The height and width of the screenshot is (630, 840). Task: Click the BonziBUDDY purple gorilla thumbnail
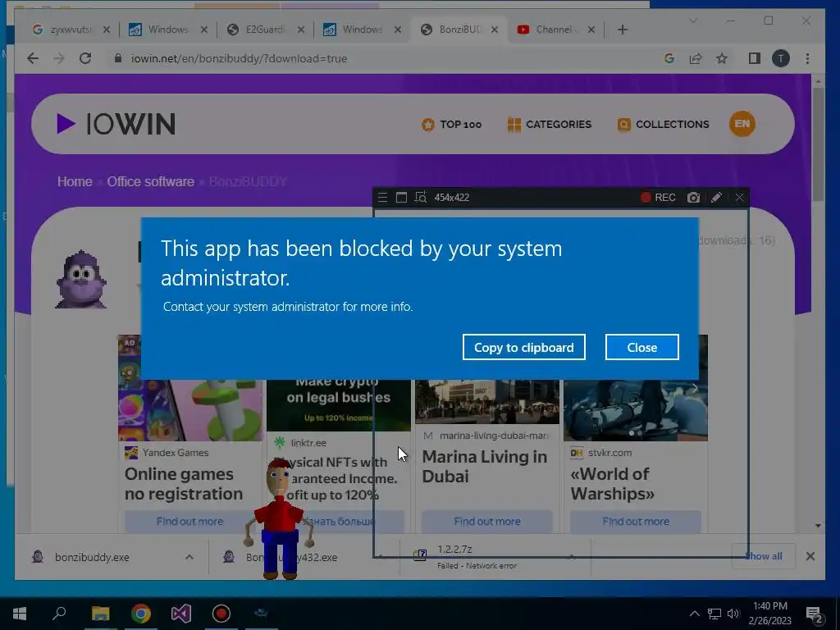pyautogui.click(x=81, y=279)
